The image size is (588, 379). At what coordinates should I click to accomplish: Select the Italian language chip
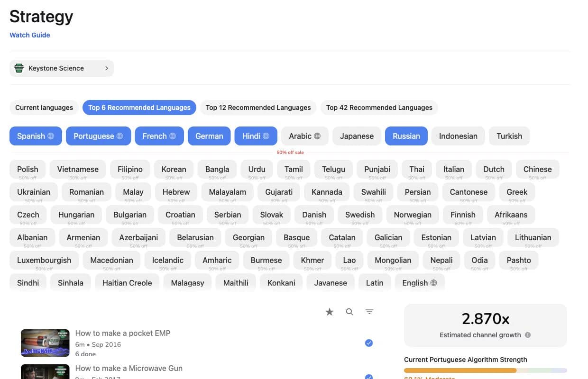point(454,169)
